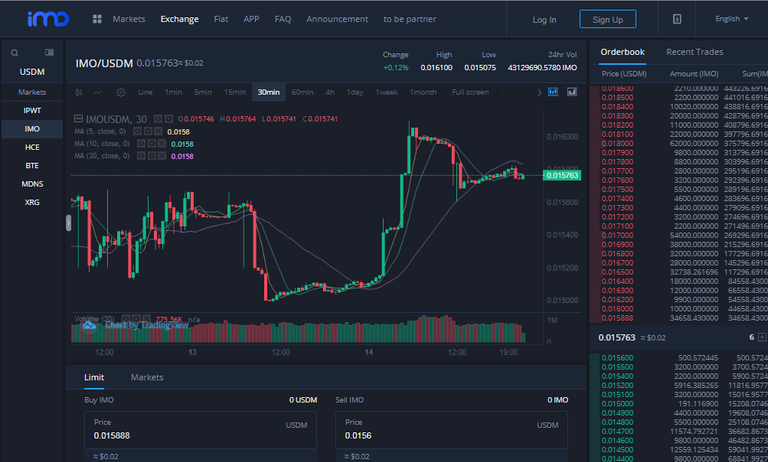
Task: Click the TradingView cloud logo
Action: click(89, 325)
